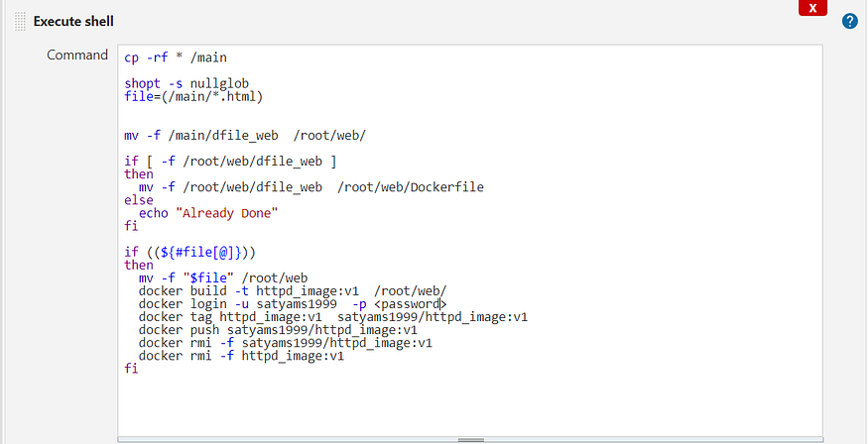Click the Command field label

click(x=77, y=55)
